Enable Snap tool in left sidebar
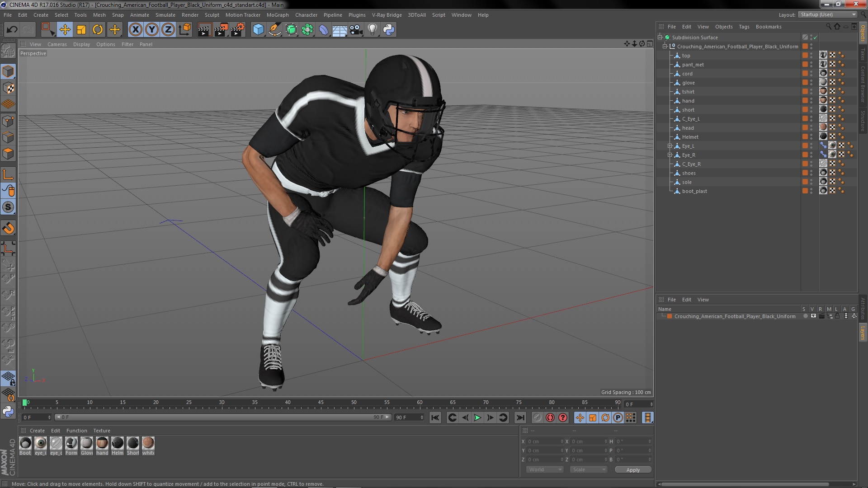This screenshot has height=488, width=868. [8, 228]
